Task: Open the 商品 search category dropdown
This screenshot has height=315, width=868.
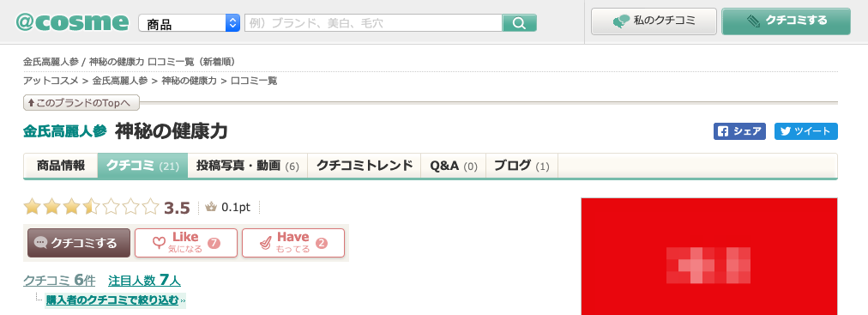Action: pos(190,23)
